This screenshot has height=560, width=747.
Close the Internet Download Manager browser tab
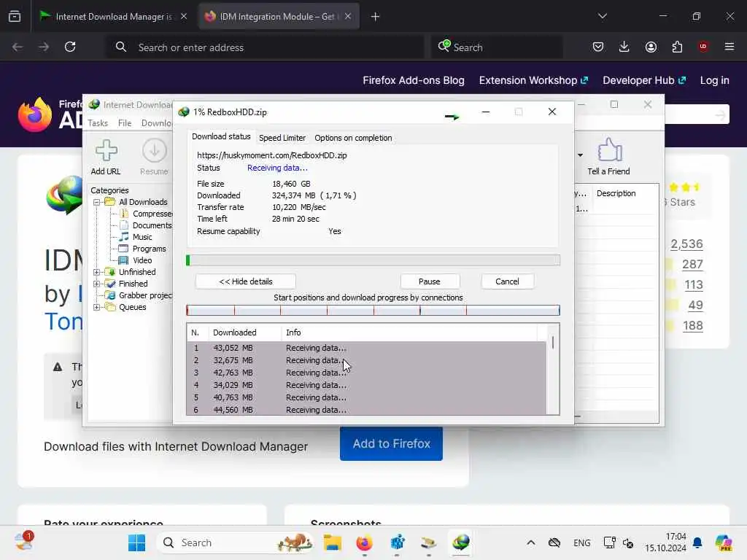(x=184, y=17)
